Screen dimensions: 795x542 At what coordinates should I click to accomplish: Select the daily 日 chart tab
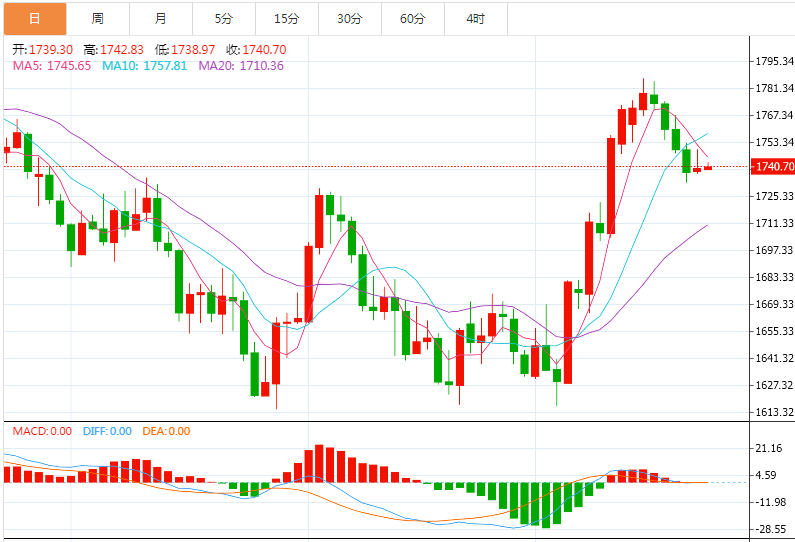(35, 19)
